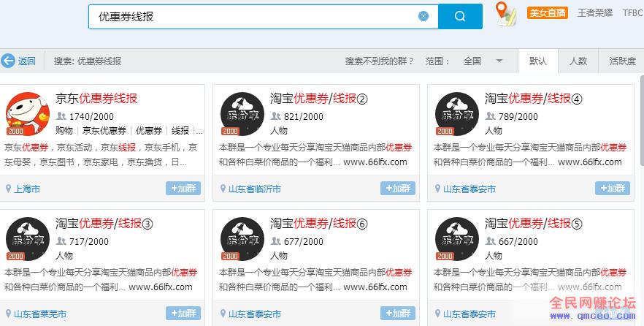Click member count icon next to 717/2000

tap(61, 241)
